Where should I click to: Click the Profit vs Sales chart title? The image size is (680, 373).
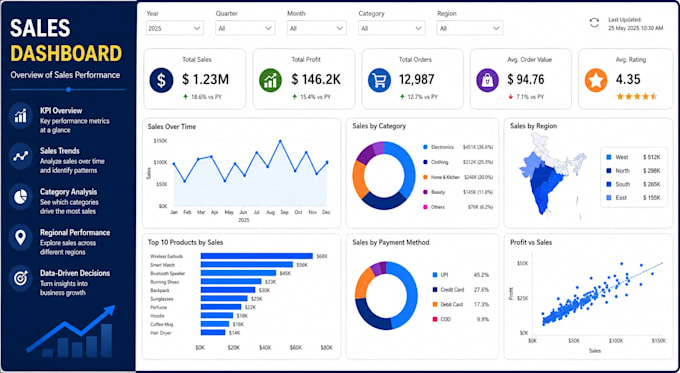[x=531, y=242]
